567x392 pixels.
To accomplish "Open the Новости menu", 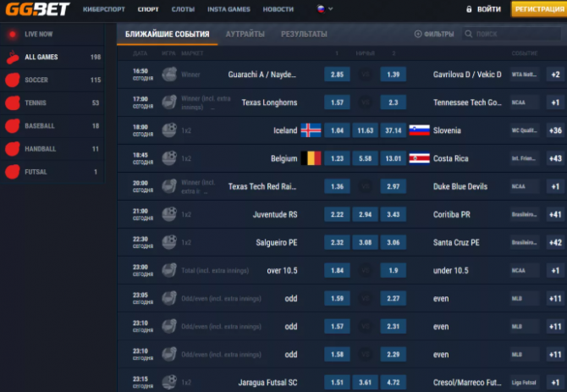I will (278, 9).
